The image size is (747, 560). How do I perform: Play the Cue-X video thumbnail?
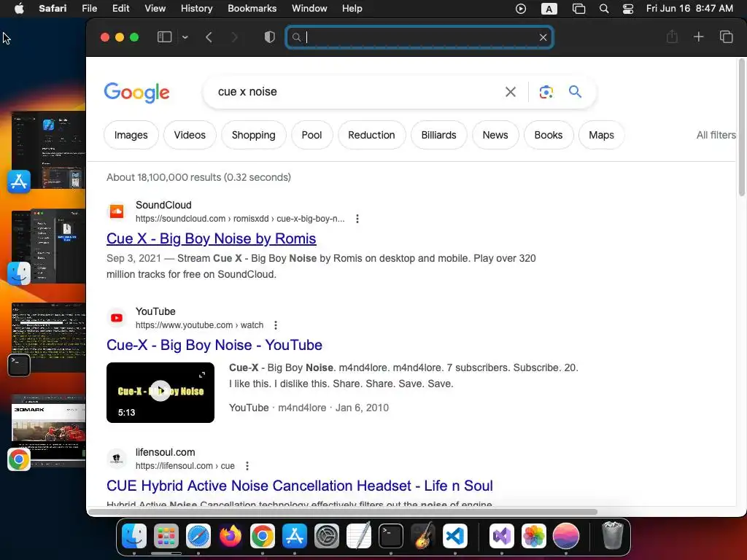(160, 392)
